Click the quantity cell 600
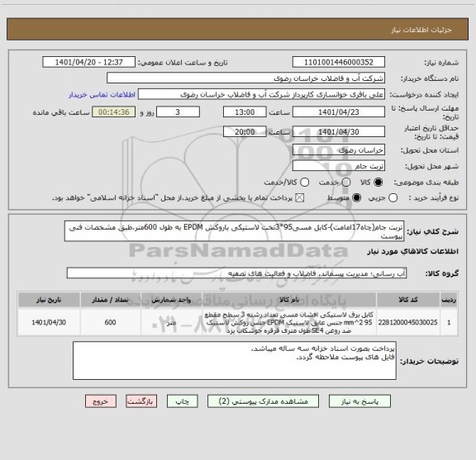Image resolution: width=476 pixels, height=460 pixels. (x=110, y=322)
